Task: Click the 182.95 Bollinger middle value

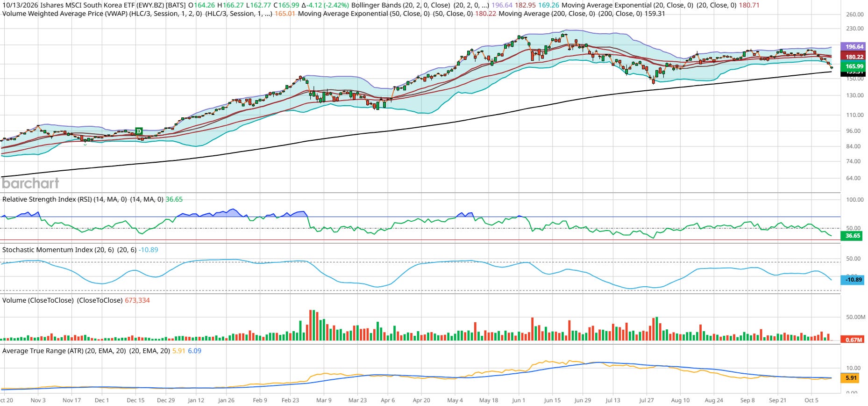Action: point(525,5)
